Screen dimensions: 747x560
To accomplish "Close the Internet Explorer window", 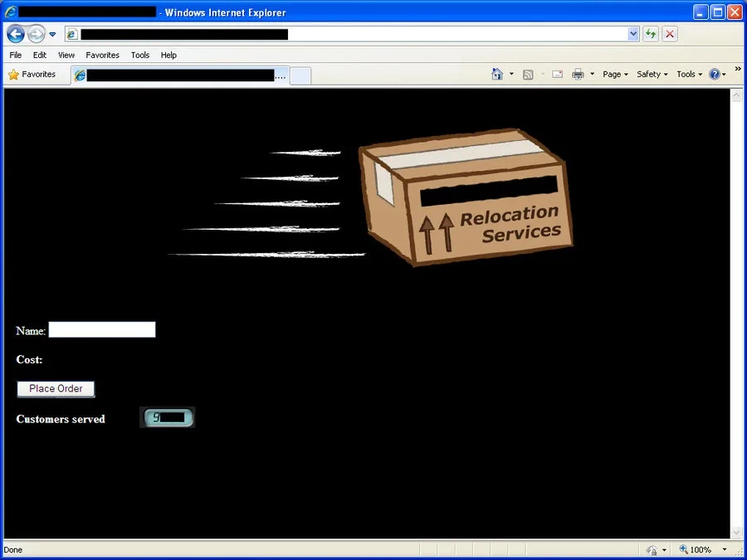I will (735, 12).
